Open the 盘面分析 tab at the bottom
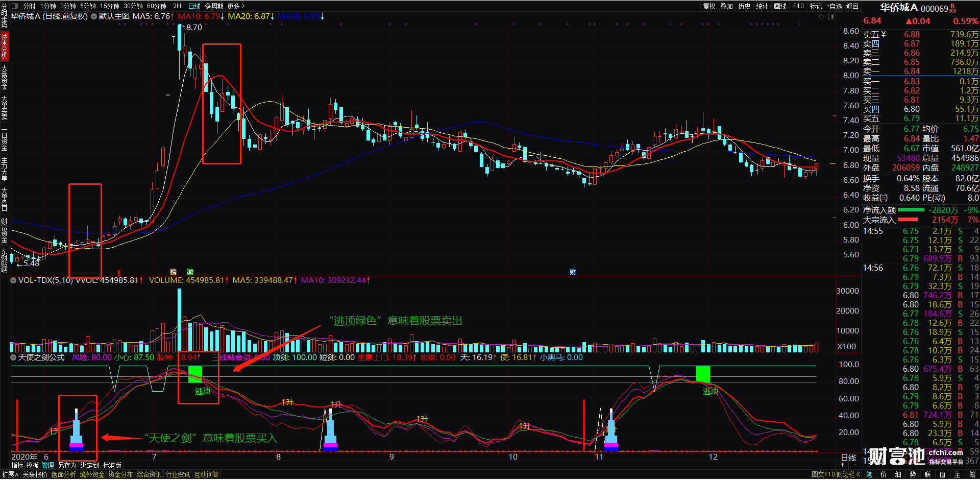This screenshot has height=480, width=980. pyautogui.click(x=63, y=474)
